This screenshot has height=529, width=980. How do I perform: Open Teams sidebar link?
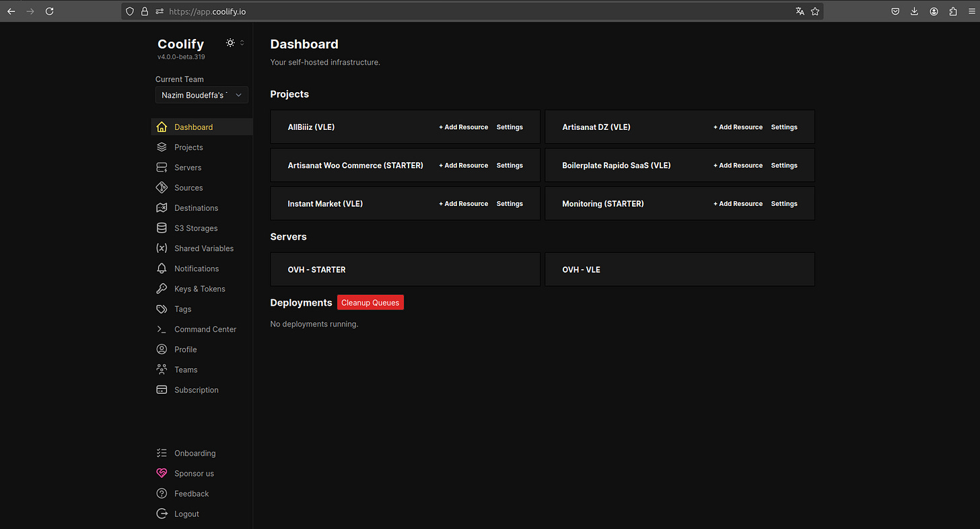point(202,369)
